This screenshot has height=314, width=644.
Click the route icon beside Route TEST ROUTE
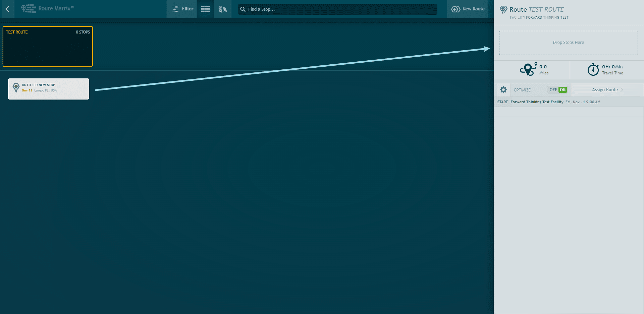pos(503,10)
